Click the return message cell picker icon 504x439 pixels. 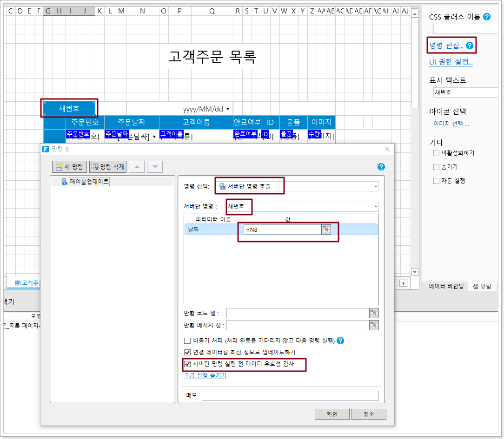coord(374,325)
